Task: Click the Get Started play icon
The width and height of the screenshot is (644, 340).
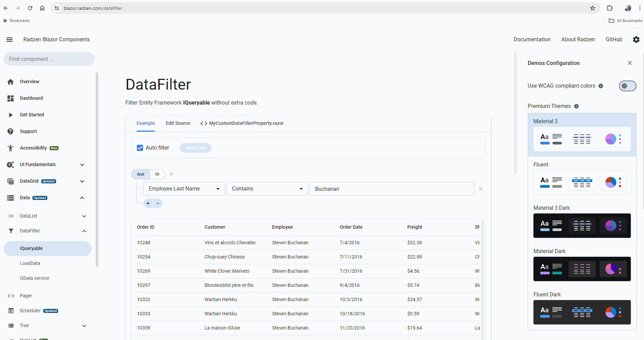Action: click(10, 115)
